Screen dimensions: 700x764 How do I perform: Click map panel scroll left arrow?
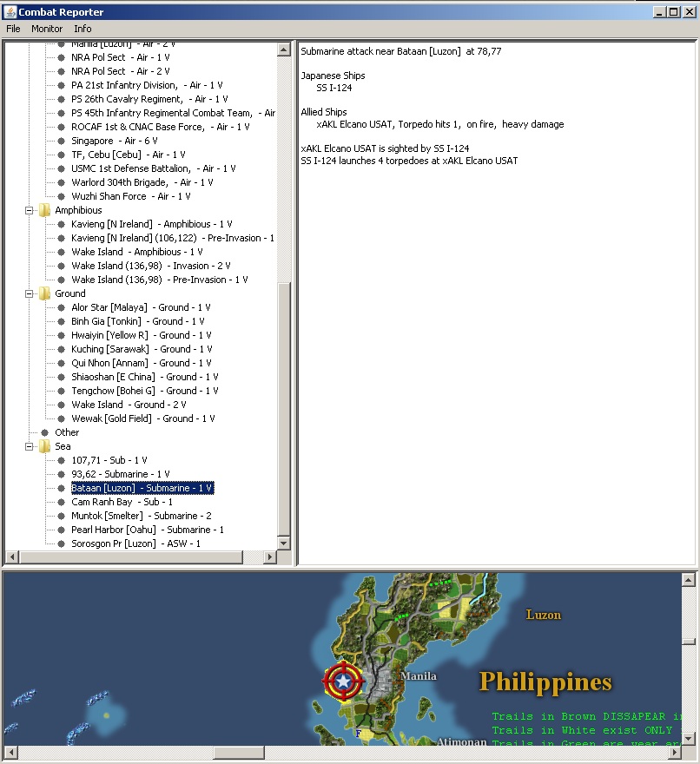pyautogui.click(x=10, y=753)
